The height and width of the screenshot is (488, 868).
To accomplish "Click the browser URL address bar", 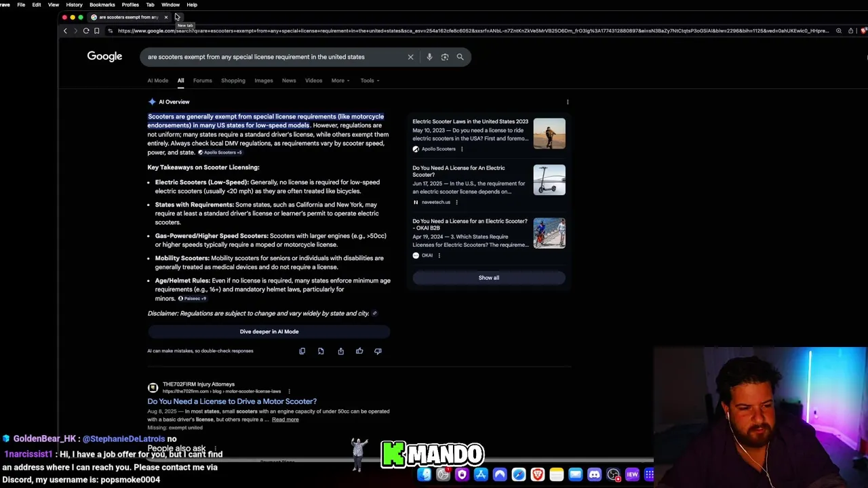I will tap(473, 30).
